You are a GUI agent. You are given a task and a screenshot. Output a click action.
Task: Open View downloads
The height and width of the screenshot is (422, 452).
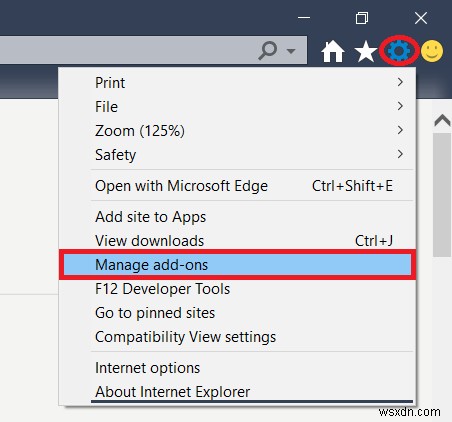click(x=237, y=241)
